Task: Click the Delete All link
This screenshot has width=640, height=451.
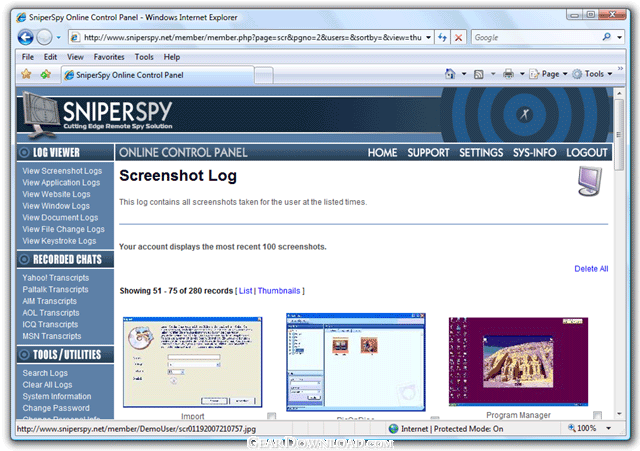Action: tap(590, 269)
